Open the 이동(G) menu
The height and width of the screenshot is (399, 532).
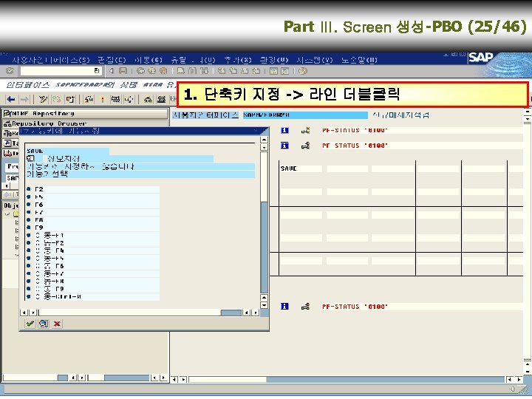click(x=149, y=61)
